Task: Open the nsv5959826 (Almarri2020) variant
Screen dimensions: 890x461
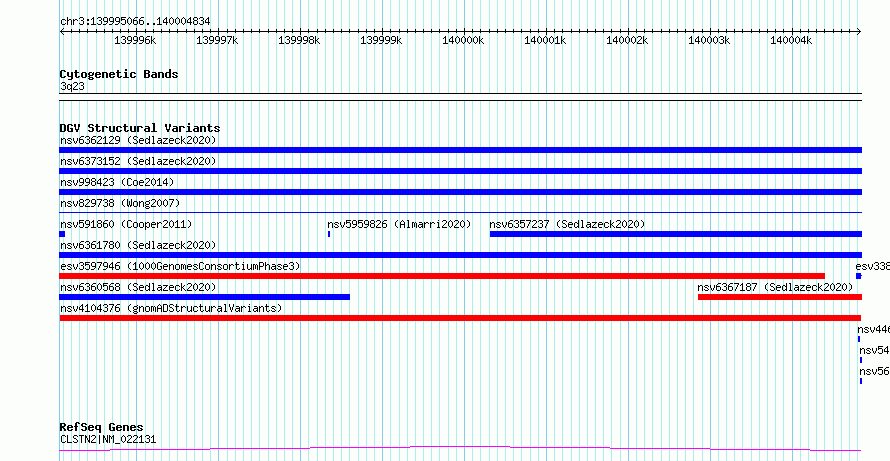Action: point(400,224)
